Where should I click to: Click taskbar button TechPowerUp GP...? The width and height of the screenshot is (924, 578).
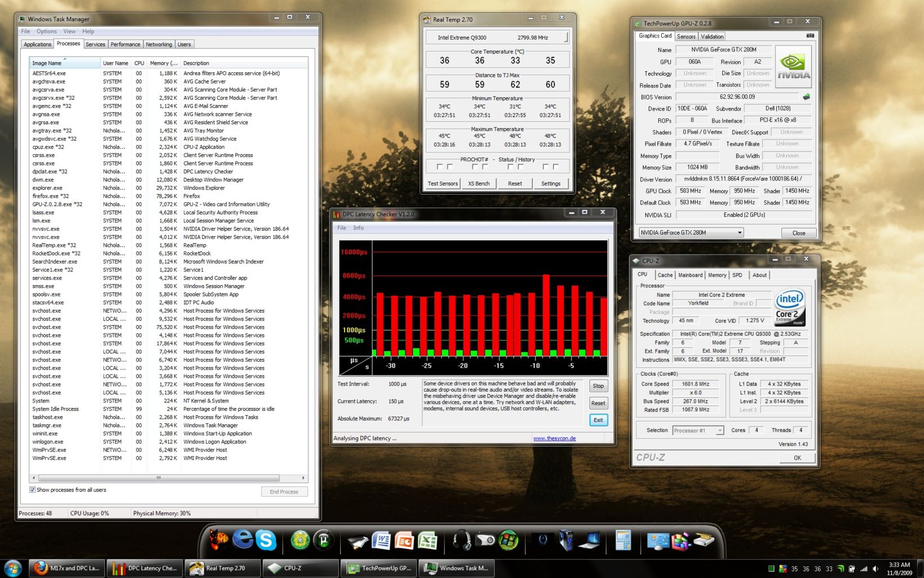(380, 568)
